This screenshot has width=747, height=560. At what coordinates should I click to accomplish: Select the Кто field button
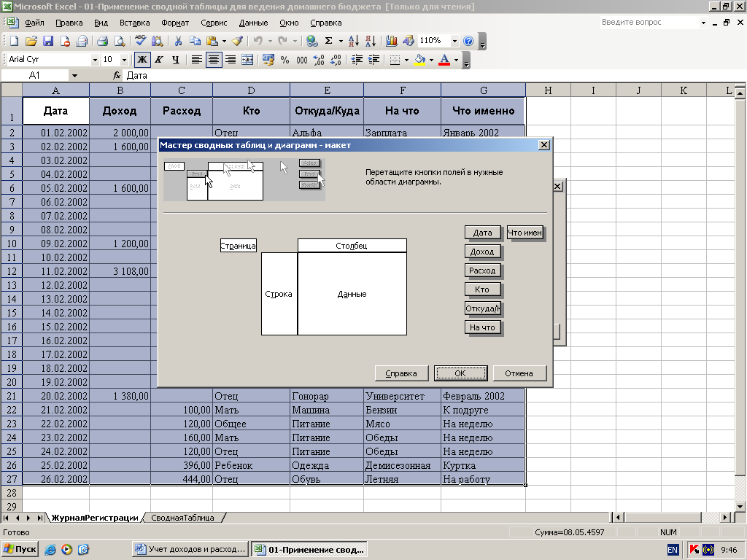pyautogui.click(x=483, y=289)
